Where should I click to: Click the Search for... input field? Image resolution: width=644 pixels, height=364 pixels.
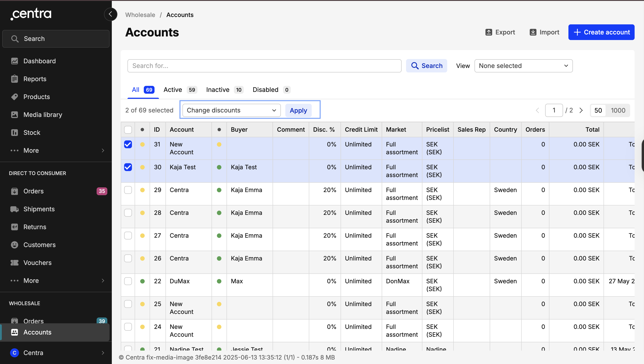tap(265, 66)
